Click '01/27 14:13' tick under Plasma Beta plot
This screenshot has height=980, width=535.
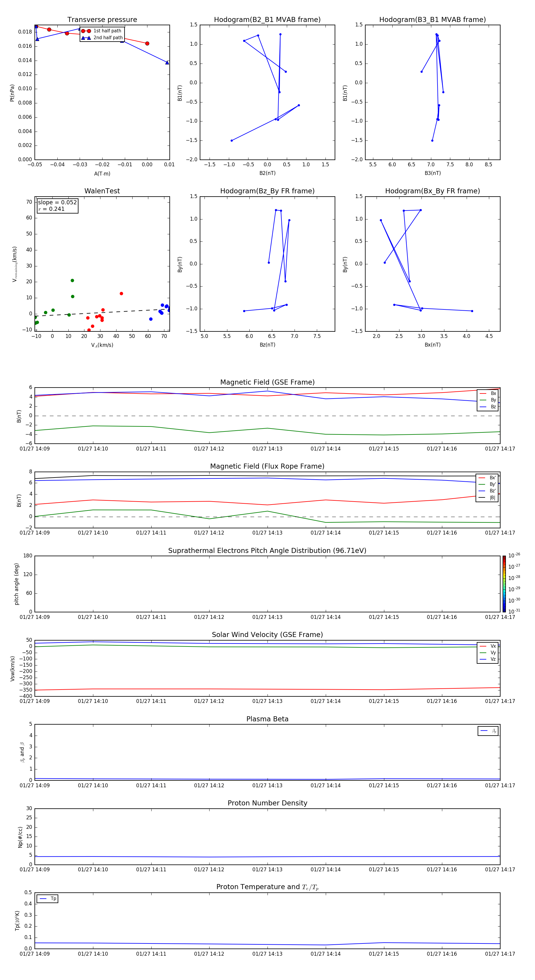(267, 785)
